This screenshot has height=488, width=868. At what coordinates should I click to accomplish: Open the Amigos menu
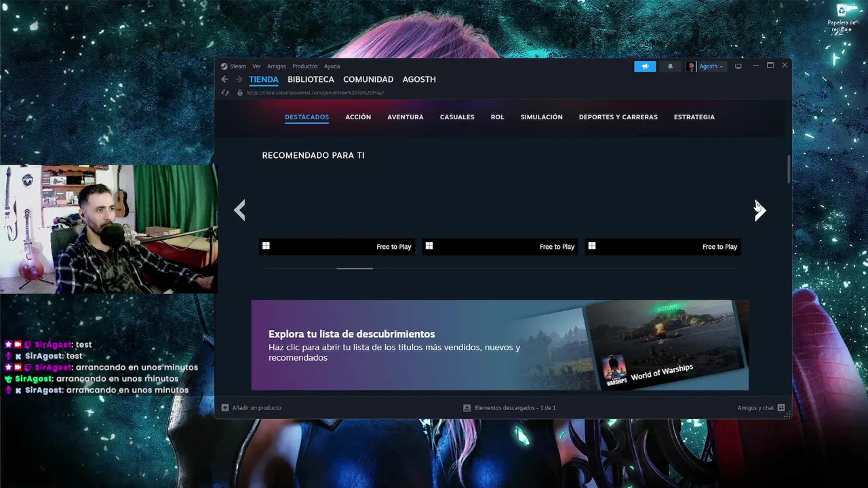coord(276,66)
